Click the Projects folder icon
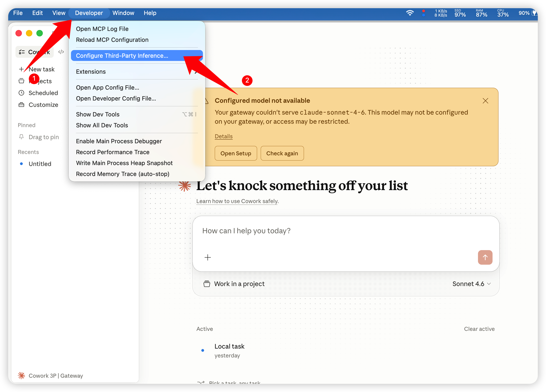The height and width of the screenshot is (392, 546). [x=21, y=81]
